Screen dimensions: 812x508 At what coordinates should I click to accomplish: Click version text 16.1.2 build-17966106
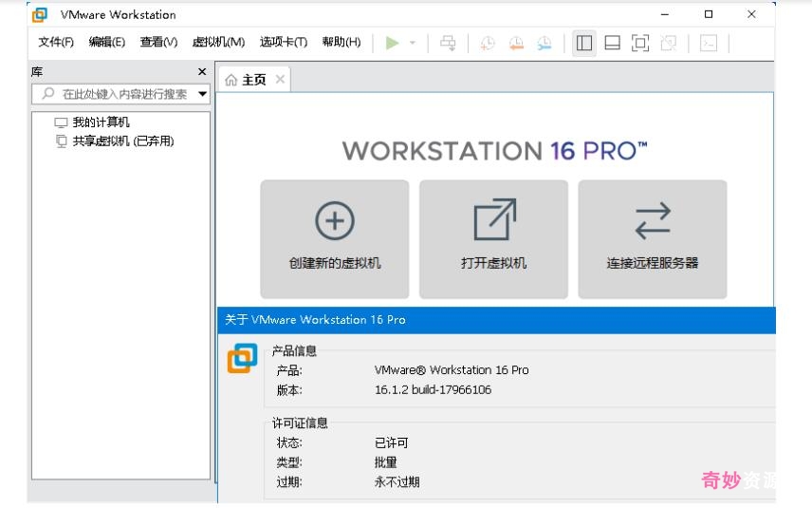pos(433,390)
